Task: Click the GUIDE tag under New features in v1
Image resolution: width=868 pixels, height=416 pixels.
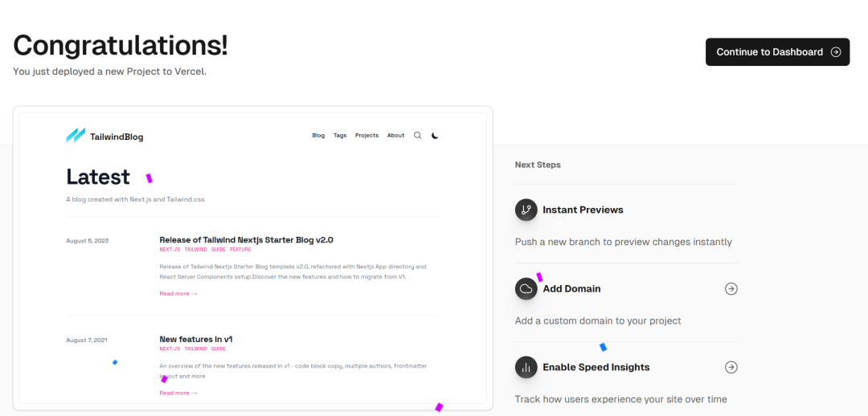Action: (219, 349)
